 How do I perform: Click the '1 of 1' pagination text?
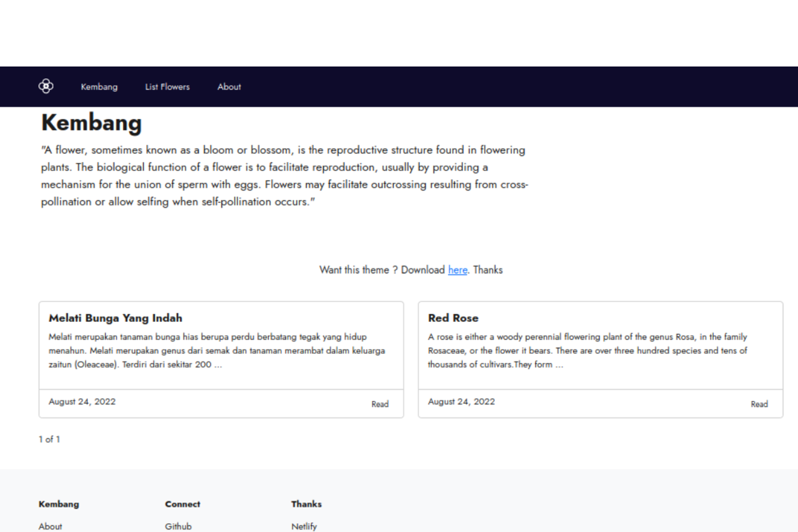pyautogui.click(x=49, y=439)
